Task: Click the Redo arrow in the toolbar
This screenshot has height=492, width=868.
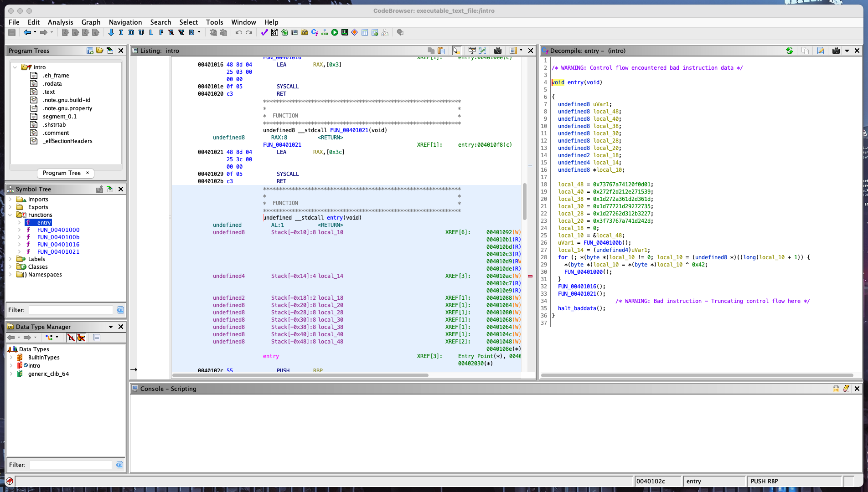Action: point(249,32)
